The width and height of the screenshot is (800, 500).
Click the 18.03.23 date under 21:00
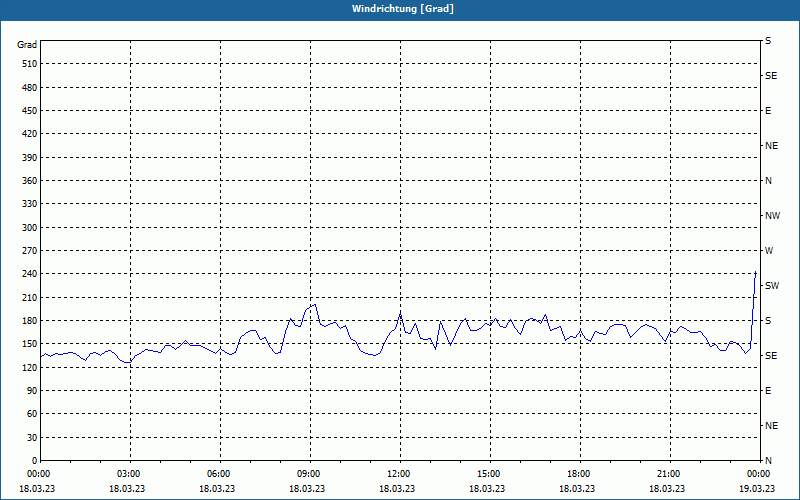pyautogui.click(x=667, y=488)
